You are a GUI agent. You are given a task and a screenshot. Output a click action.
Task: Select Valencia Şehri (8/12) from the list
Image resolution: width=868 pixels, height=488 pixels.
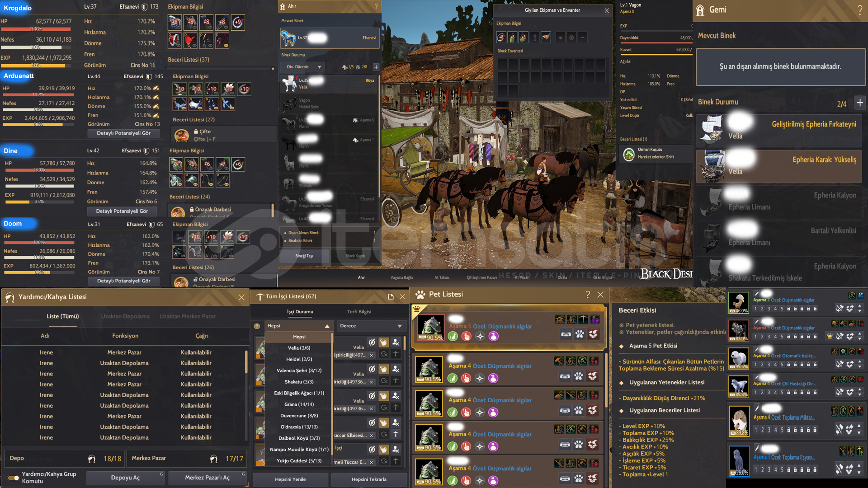299,371
